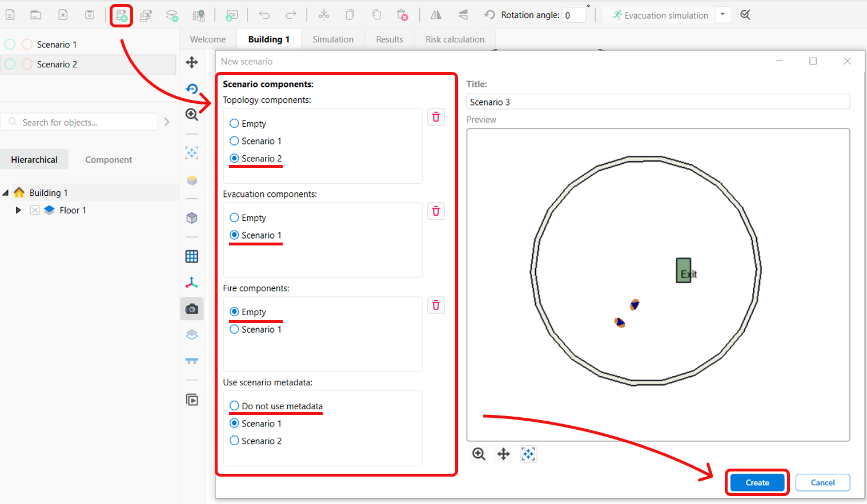Delete the topology component with trash icon
This screenshot has height=504, width=867.
click(436, 117)
